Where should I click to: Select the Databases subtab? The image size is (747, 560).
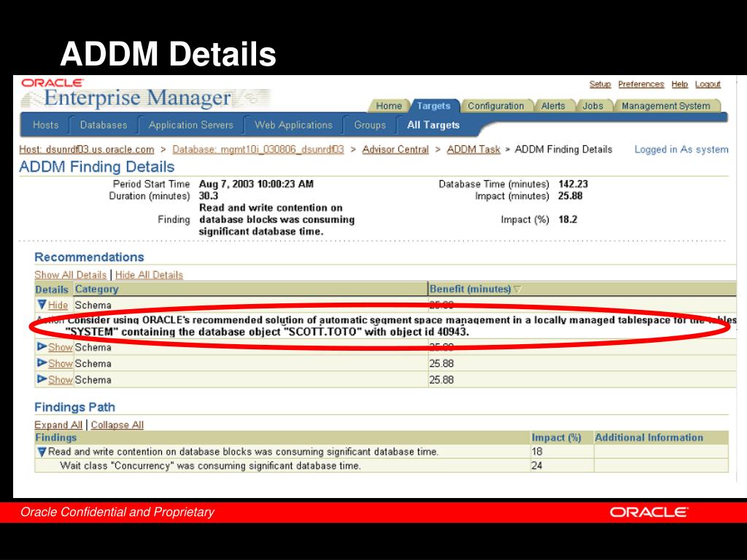[104, 125]
